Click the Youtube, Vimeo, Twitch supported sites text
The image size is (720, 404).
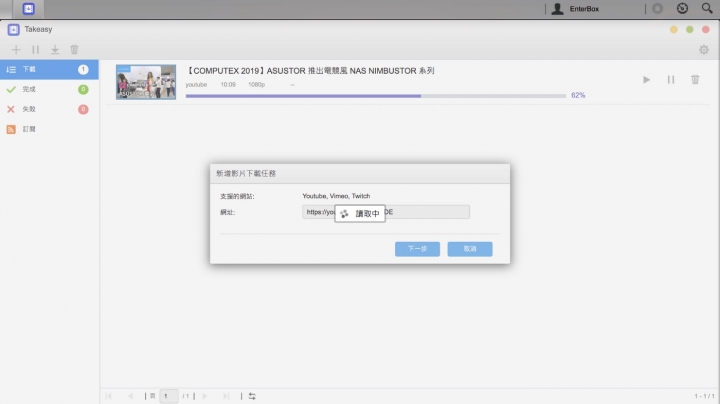(336, 196)
